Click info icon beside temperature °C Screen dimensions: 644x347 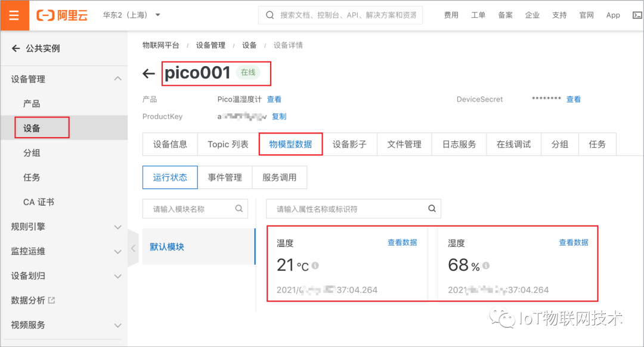[x=315, y=266]
